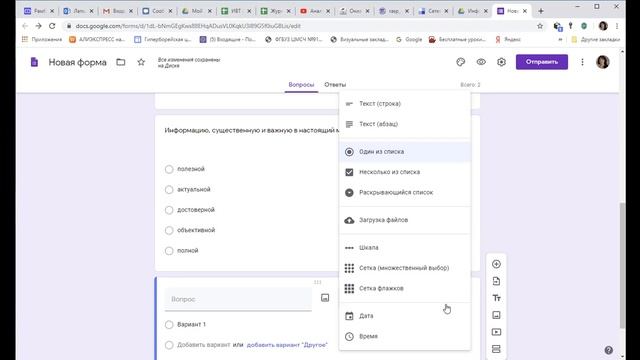
Task: Reload the page with refresh icon
Action: click(x=52, y=26)
